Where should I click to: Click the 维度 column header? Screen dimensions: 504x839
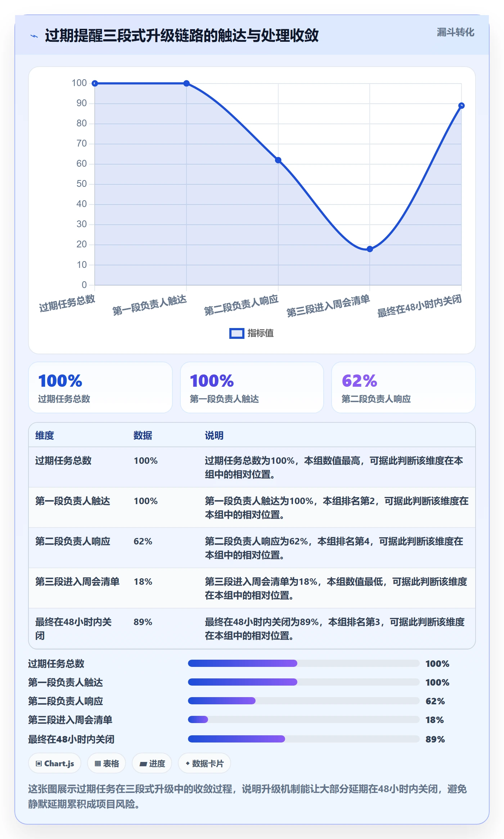pyautogui.click(x=45, y=435)
